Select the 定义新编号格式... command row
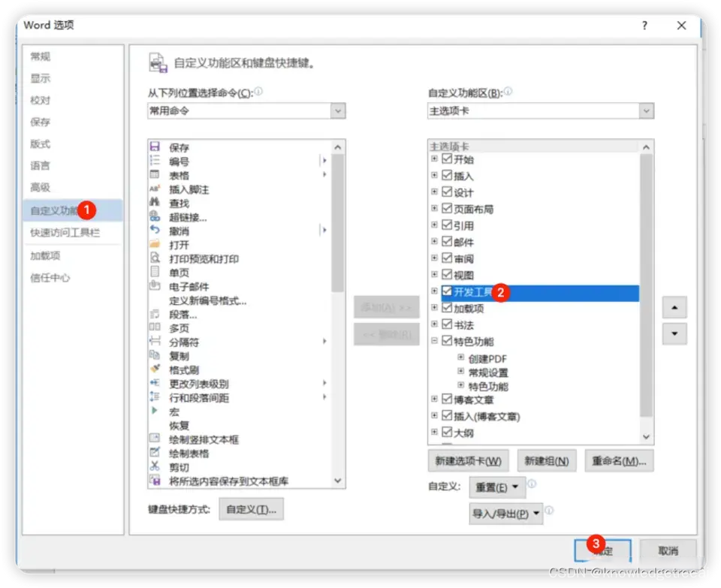The image size is (721, 588). (240, 300)
